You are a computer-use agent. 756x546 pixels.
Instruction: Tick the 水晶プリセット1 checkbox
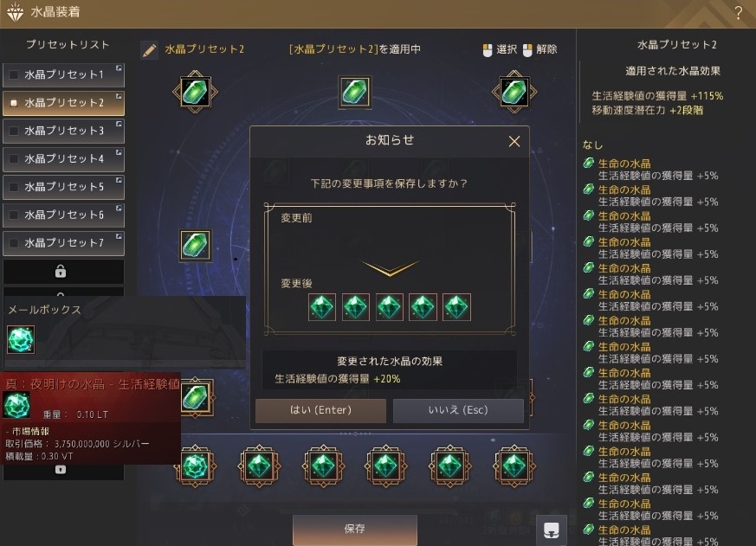tap(14, 74)
